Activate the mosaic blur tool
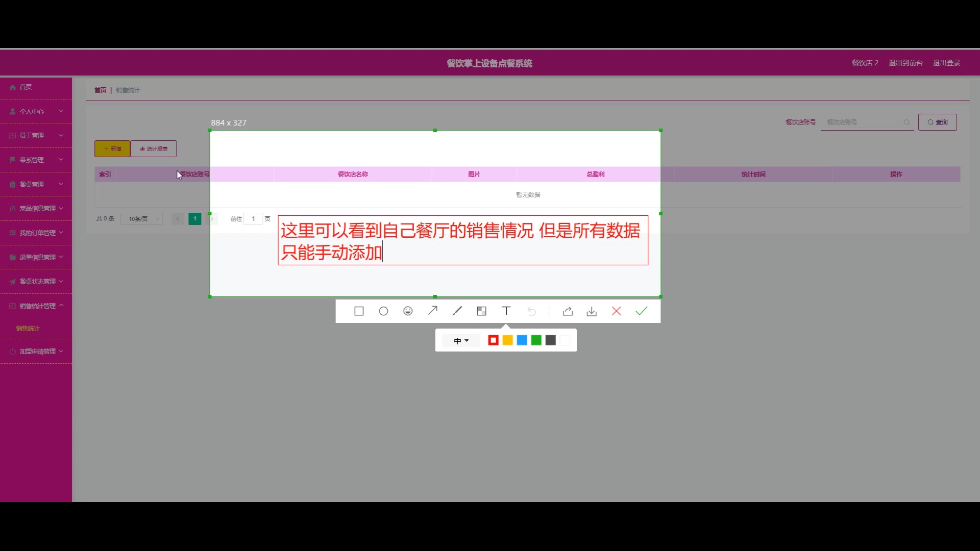This screenshot has height=551, width=980. point(481,311)
